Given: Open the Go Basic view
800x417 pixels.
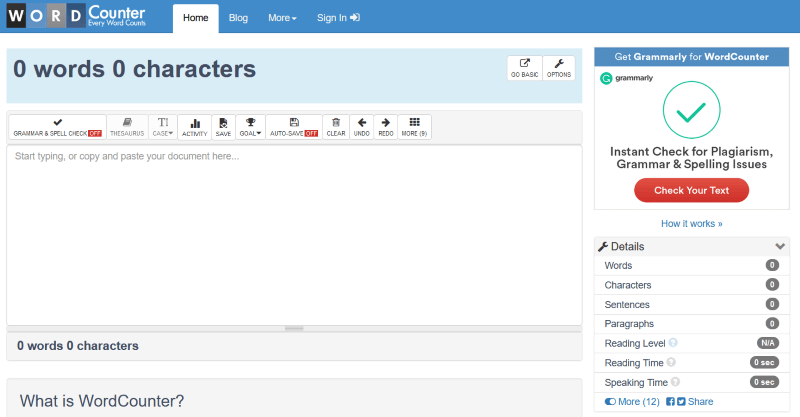Looking at the screenshot, I should coord(524,68).
